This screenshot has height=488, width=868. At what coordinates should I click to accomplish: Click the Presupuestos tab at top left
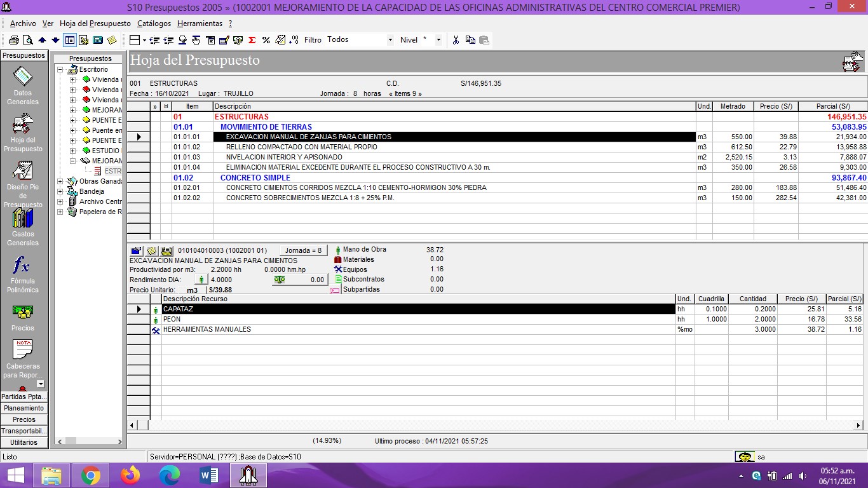point(24,55)
